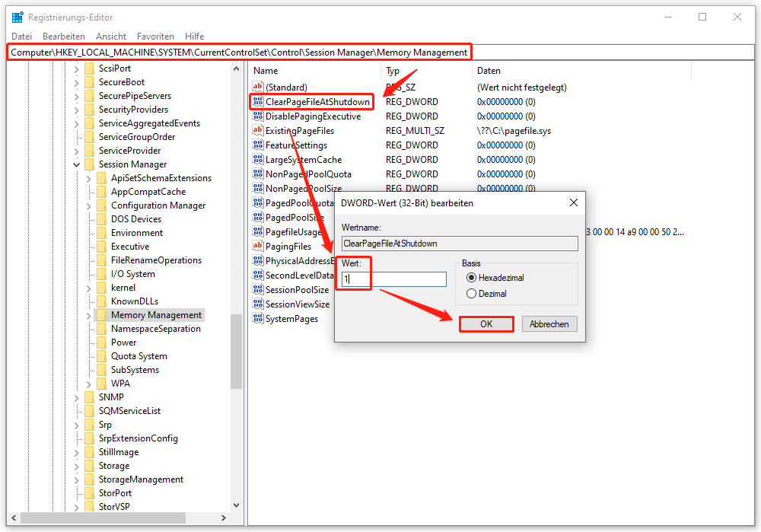Click the (Standard) string value icon
This screenshot has width=761, height=532.
click(x=258, y=87)
